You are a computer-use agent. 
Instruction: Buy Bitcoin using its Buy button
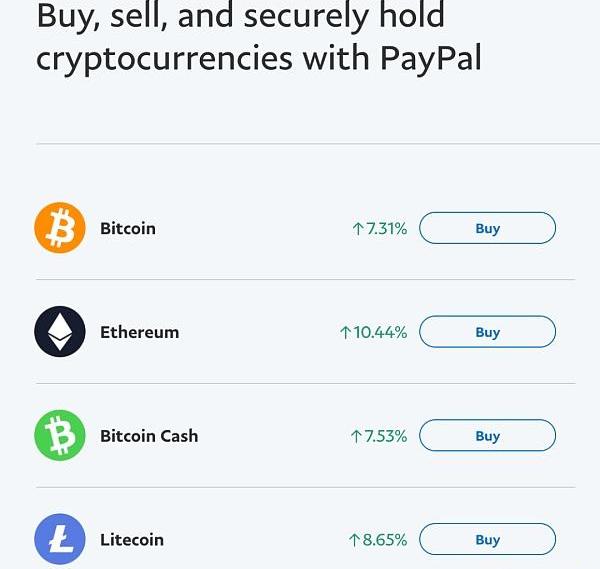click(488, 228)
